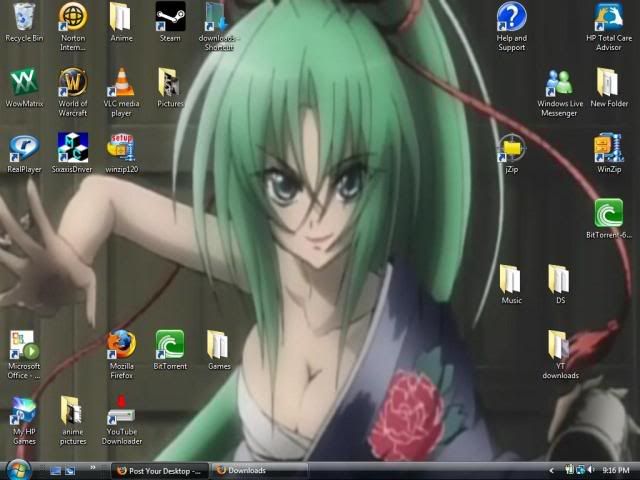Launch WinZip from the desktop
The width and height of the screenshot is (640, 480).
(608, 149)
